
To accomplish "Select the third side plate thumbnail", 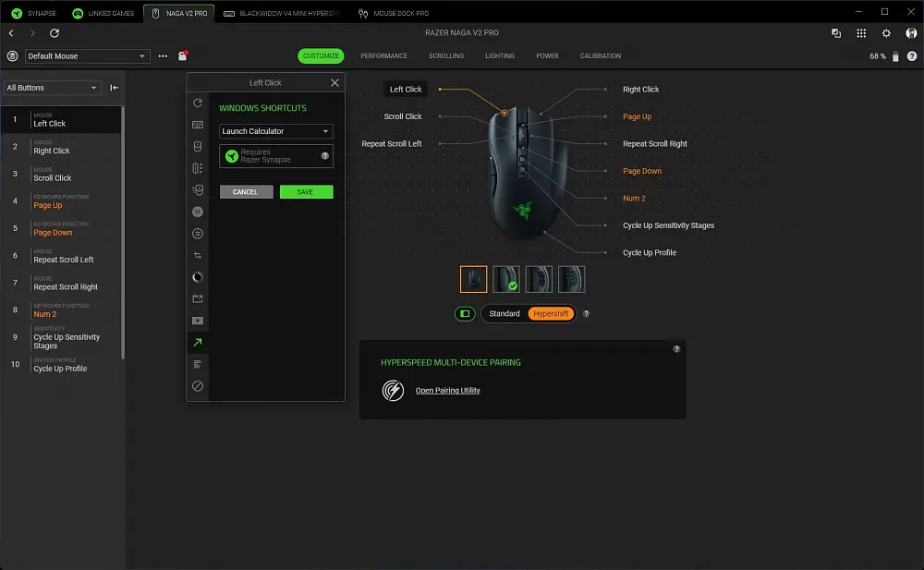I will (x=539, y=279).
